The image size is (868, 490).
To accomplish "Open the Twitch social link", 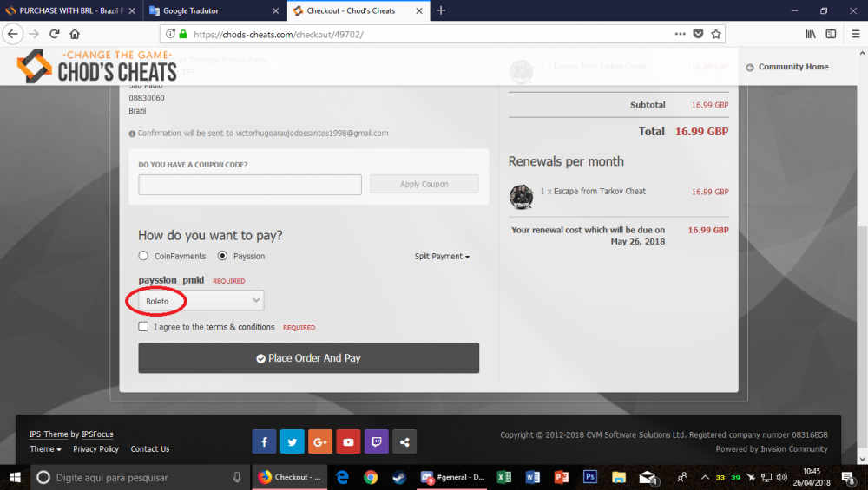I will click(377, 441).
